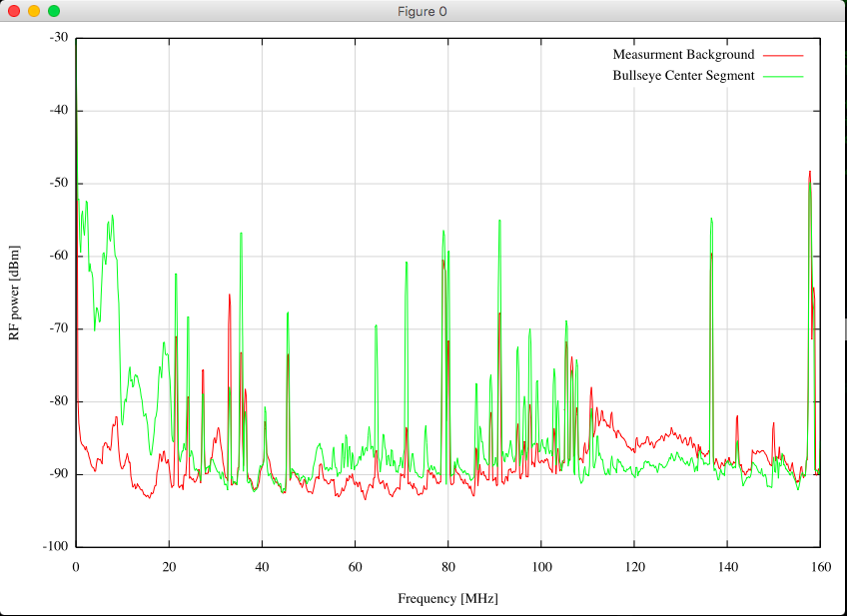The image size is (847, 616).
Task: Click the Figure 0 window title
Action: (x=423, y=11)
